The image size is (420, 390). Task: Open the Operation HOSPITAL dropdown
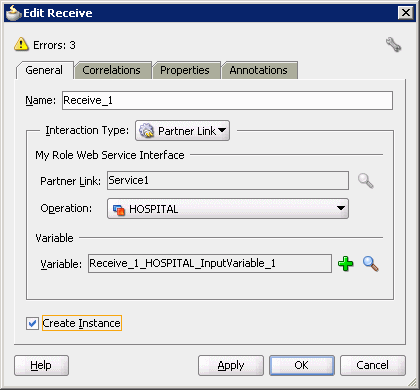coord(228,209)
